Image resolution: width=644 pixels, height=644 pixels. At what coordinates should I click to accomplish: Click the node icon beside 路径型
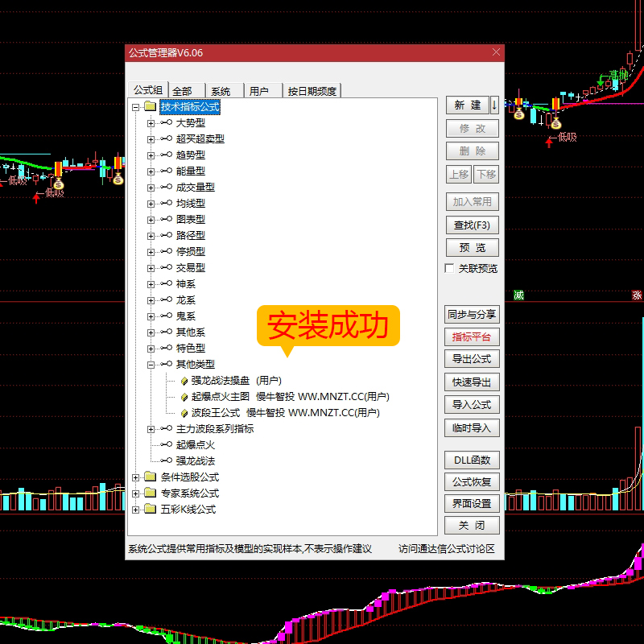(167, 235)
